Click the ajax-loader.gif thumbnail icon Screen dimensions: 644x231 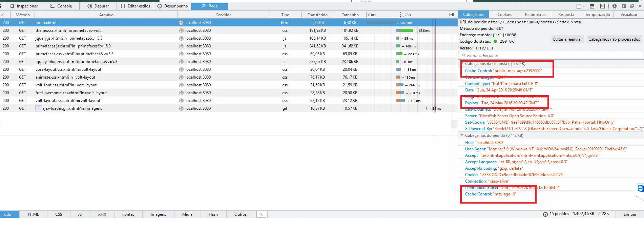pyautogui.click(x=38, y=108)
